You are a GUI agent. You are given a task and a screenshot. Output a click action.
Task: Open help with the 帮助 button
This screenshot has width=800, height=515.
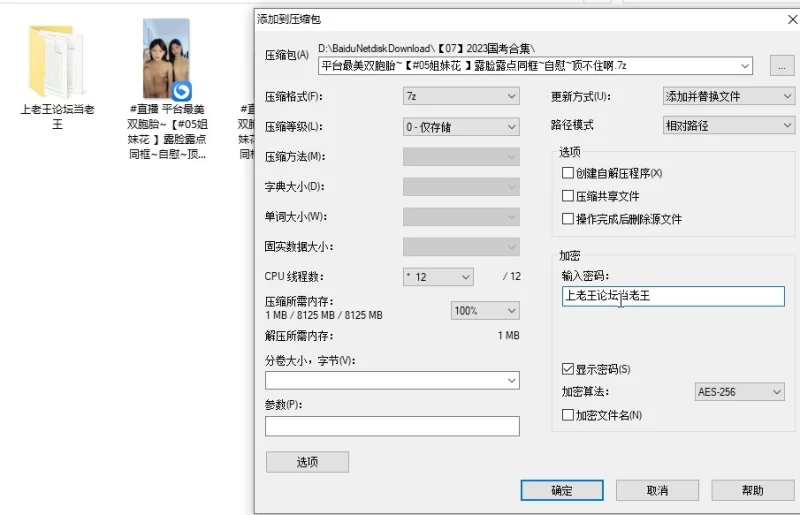[x=753, y=491]
